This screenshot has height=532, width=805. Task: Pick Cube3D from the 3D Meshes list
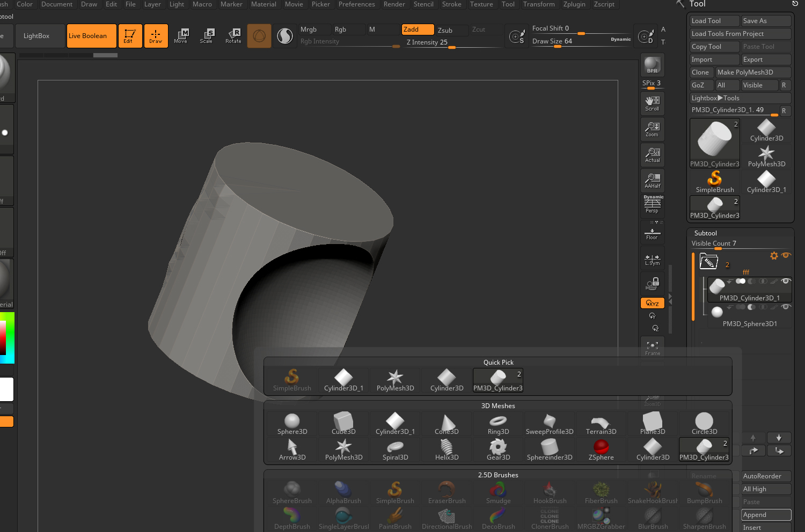pyautogui.click(x=343, y=424)
